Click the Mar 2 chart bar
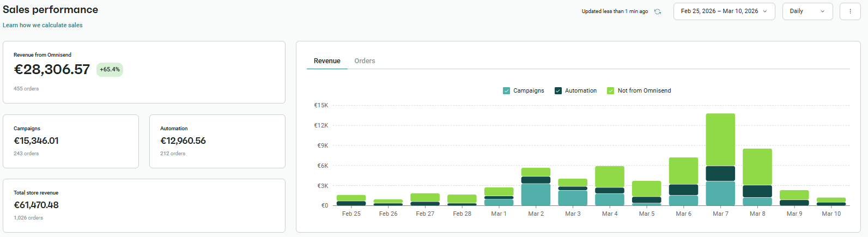 click(x=536, y=187)
